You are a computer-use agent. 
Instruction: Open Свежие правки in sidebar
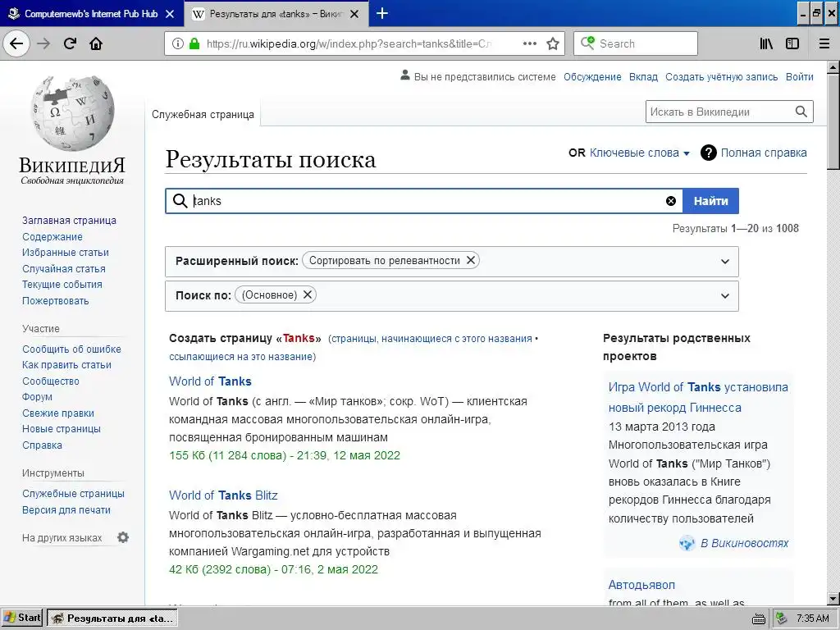tap(58, 413)
